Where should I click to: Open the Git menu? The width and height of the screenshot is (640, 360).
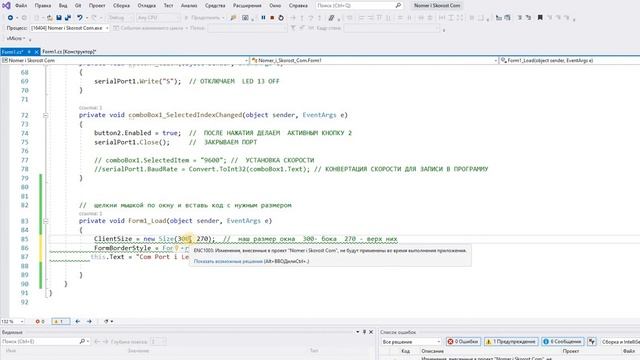pyautogui.click(x=78, y=6)
